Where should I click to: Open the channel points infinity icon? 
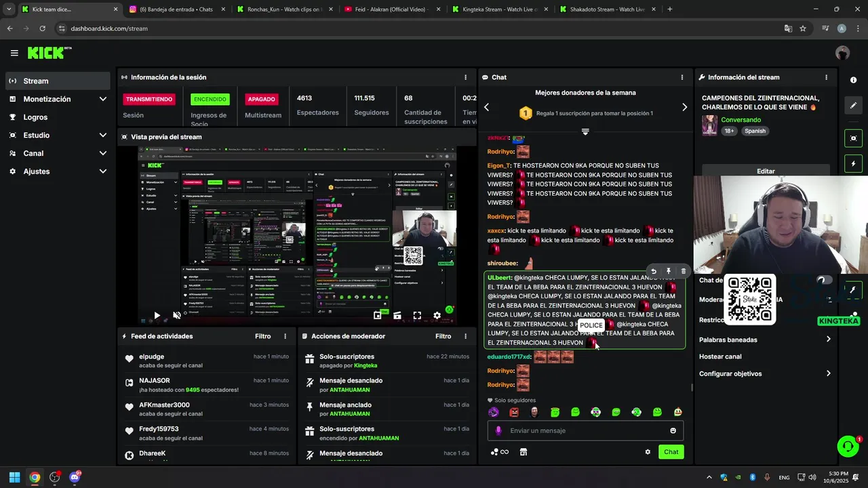pos(500,452)
